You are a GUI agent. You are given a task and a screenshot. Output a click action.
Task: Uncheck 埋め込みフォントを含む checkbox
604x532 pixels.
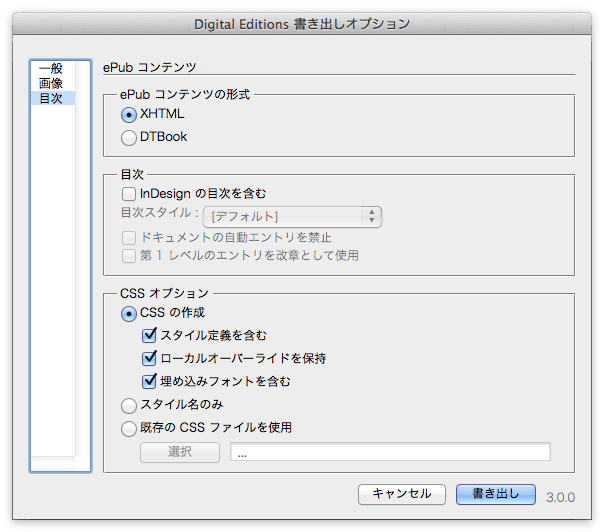[x=149, y=381]
